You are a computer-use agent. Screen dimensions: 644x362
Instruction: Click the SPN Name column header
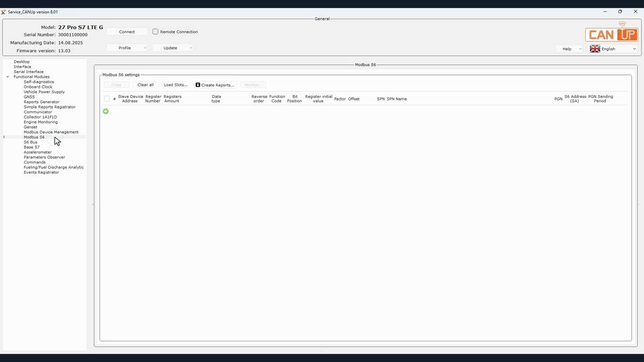click(x=396, y=99)
